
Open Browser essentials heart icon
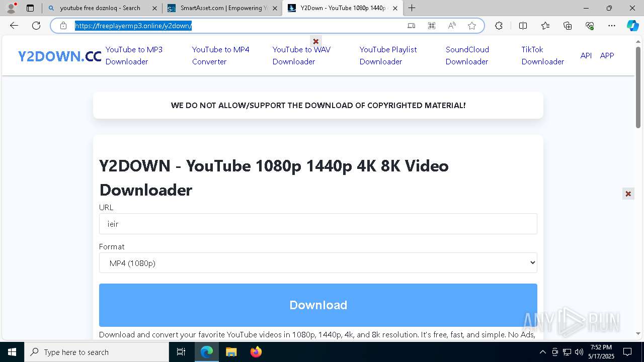[x=590, y=26]
